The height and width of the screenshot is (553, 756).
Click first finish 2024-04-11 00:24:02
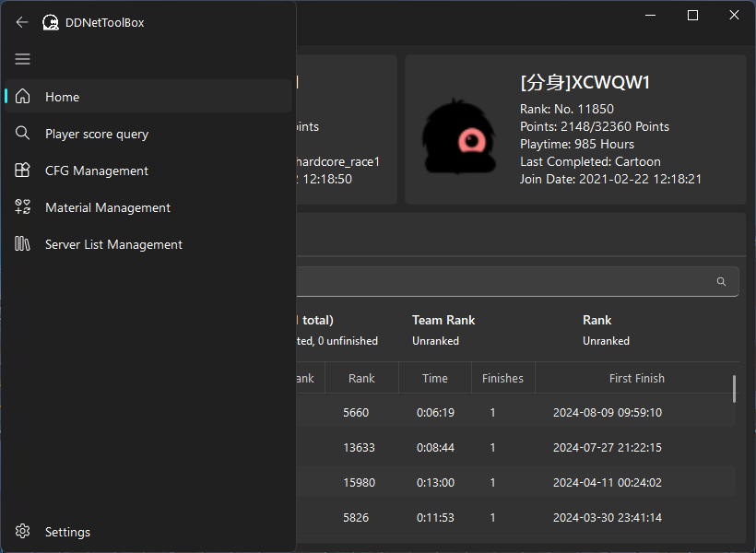[608, 483]
